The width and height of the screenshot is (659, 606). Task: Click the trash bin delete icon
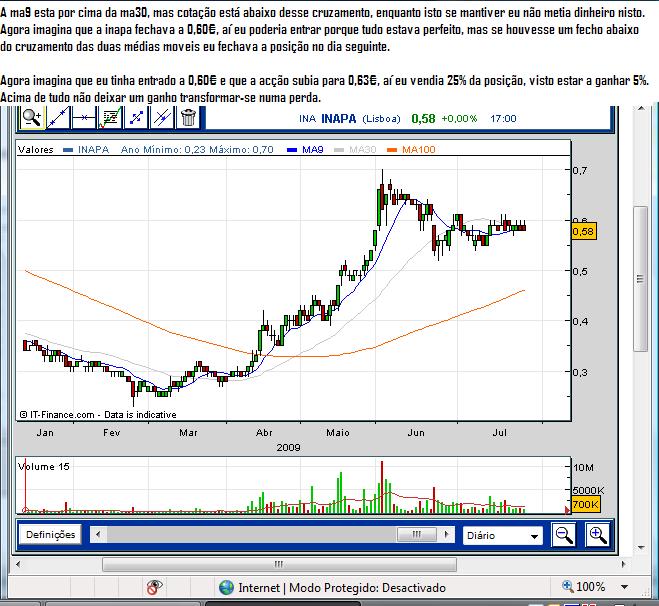tap(188, 118)
